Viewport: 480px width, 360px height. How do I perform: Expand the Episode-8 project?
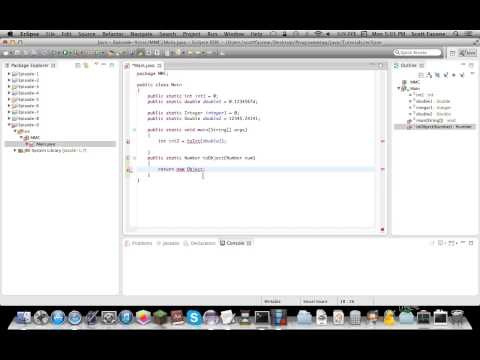tap(9, 118)
